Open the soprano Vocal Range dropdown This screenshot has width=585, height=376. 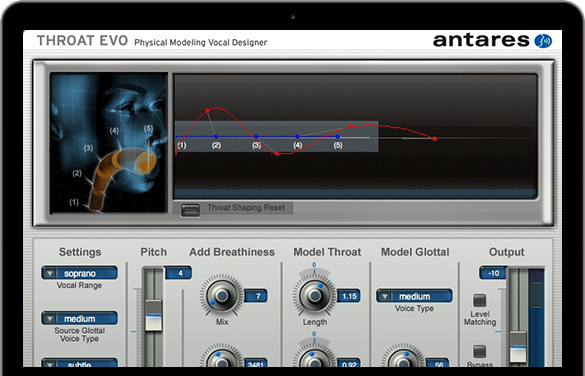79,273
